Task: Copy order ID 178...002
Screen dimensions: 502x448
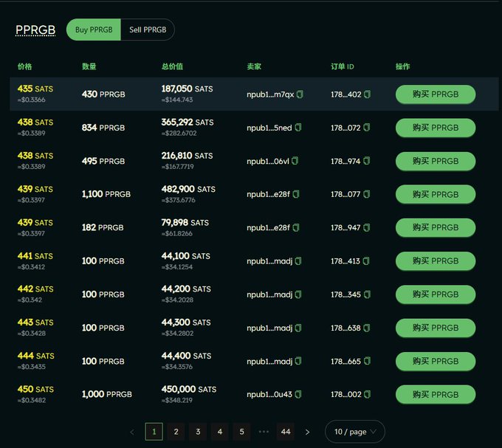Action: point(368,395)
